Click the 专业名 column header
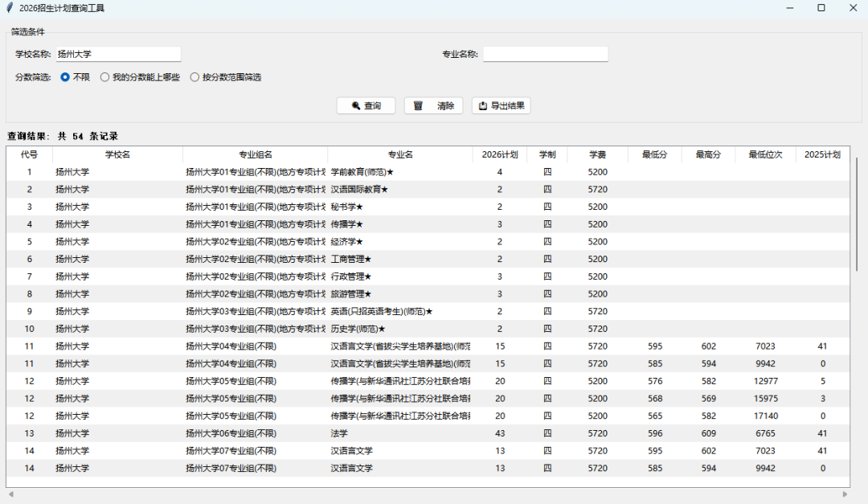868x504 pixels. point(400,154)
